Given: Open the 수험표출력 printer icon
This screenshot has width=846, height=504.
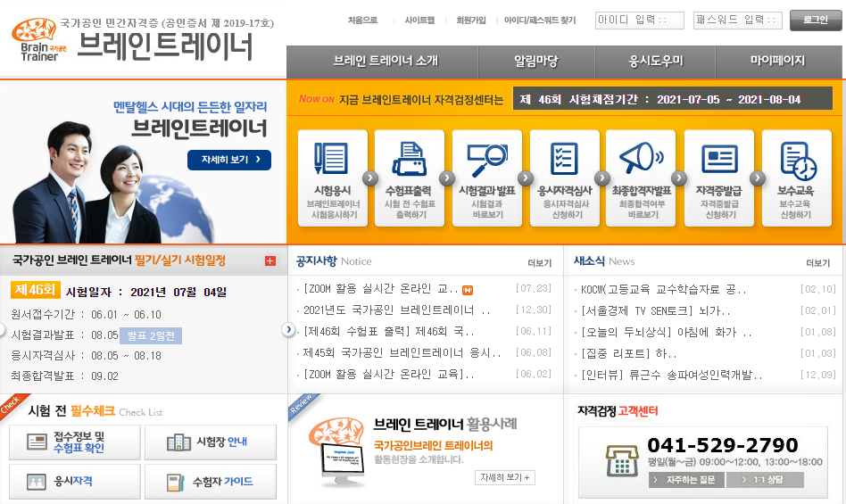Looking at the screenshot, I should 409,159.
